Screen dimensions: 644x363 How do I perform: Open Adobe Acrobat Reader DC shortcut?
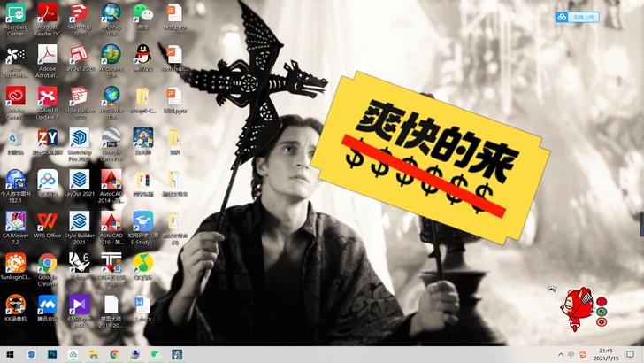coord(48,13)
